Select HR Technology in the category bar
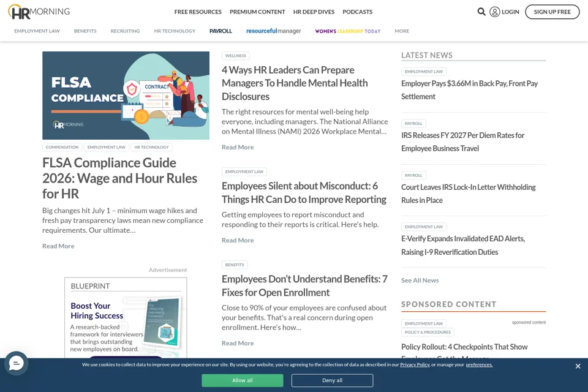The width and height of the screenshot is (588, 392). [x=175, y=31]
